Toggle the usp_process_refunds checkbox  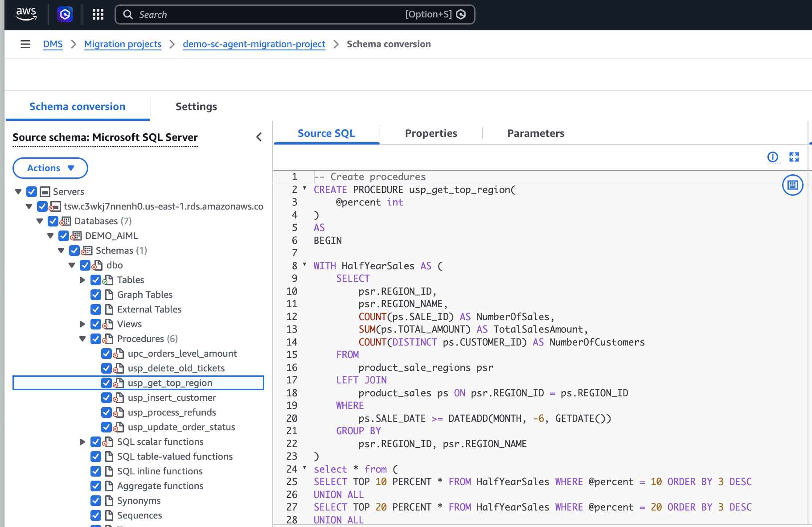pos(107,412)
